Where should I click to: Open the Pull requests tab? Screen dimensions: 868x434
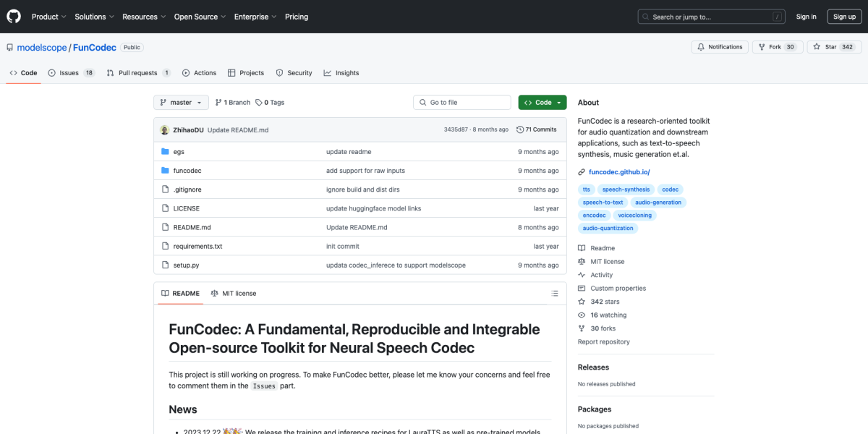138,73
